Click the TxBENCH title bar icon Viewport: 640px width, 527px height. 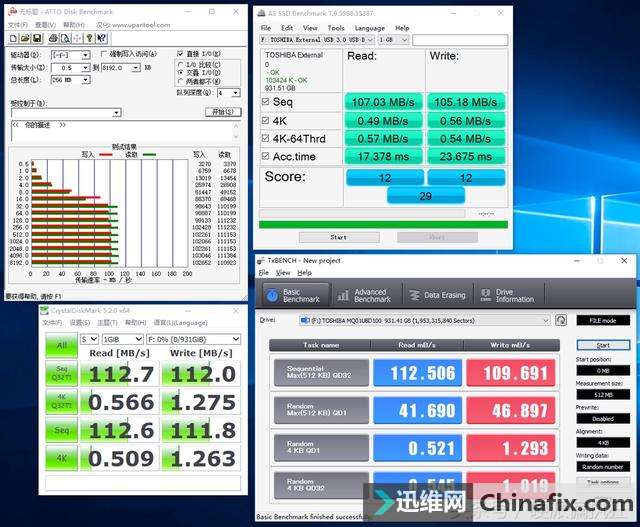pos(261,260)
